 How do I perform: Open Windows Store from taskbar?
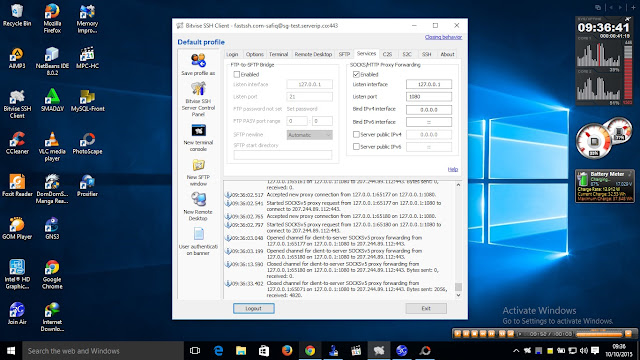point(264,351)
